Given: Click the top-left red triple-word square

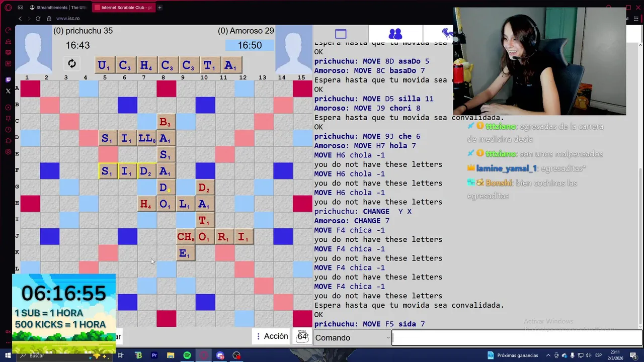Looking at the screenshot, I should (30, 89).
